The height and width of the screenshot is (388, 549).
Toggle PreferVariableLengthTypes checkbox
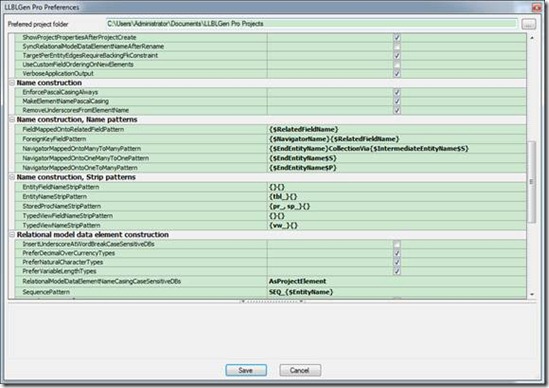point(397,271)
